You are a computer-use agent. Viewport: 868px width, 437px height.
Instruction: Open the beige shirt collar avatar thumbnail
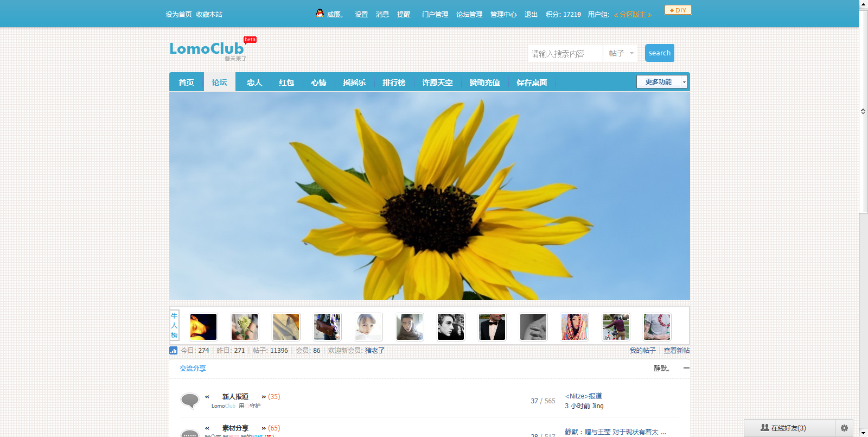[x=286, y=327]
